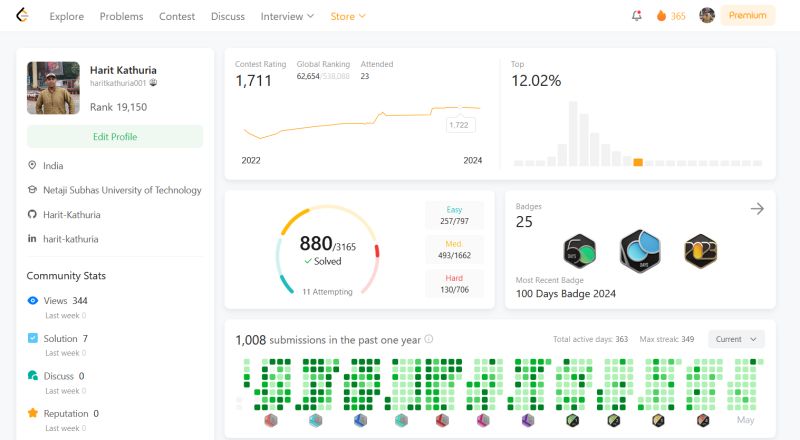Click the profile photo thumbnail
Screen dimensions: 800x440
coord(53,88)
